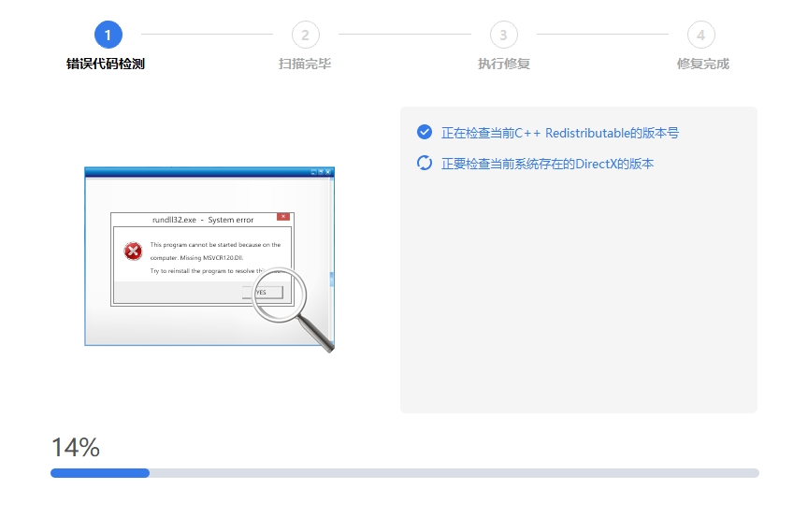
Task: Click the step 4 circle indicator
Action: click(x=700, y=35)
